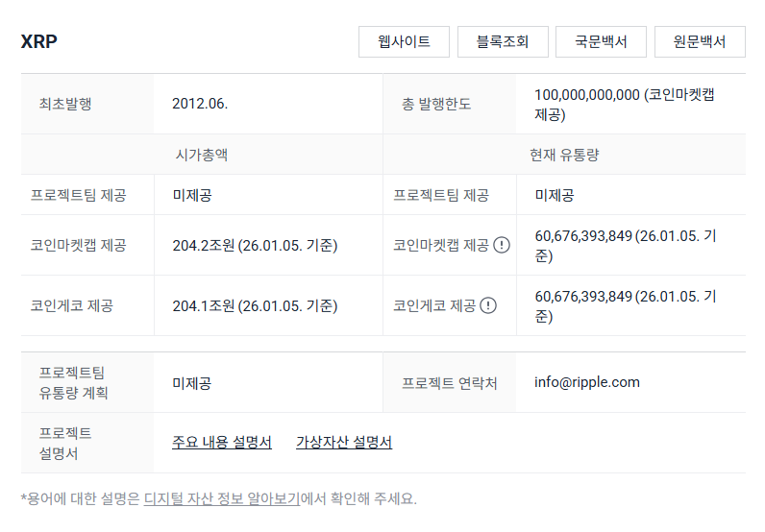
Task: Click the 프로젝트 연락처 label
Action: (450, 383)
